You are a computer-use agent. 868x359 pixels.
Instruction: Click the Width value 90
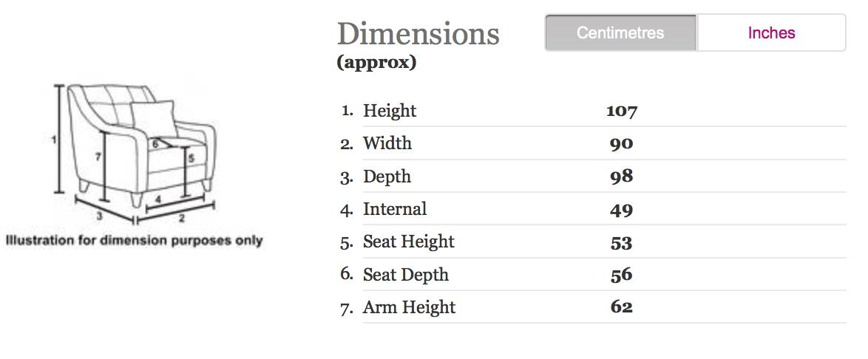(x=621, y=144)
